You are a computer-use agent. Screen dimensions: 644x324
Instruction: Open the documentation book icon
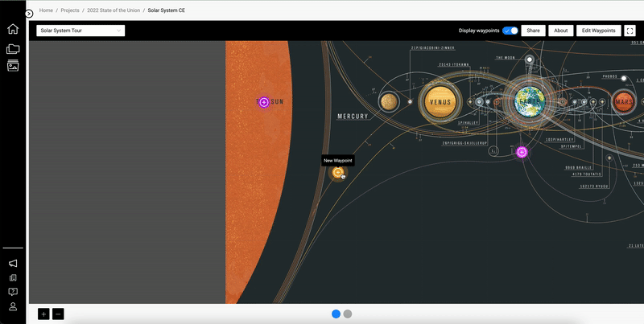coord(13,277)
